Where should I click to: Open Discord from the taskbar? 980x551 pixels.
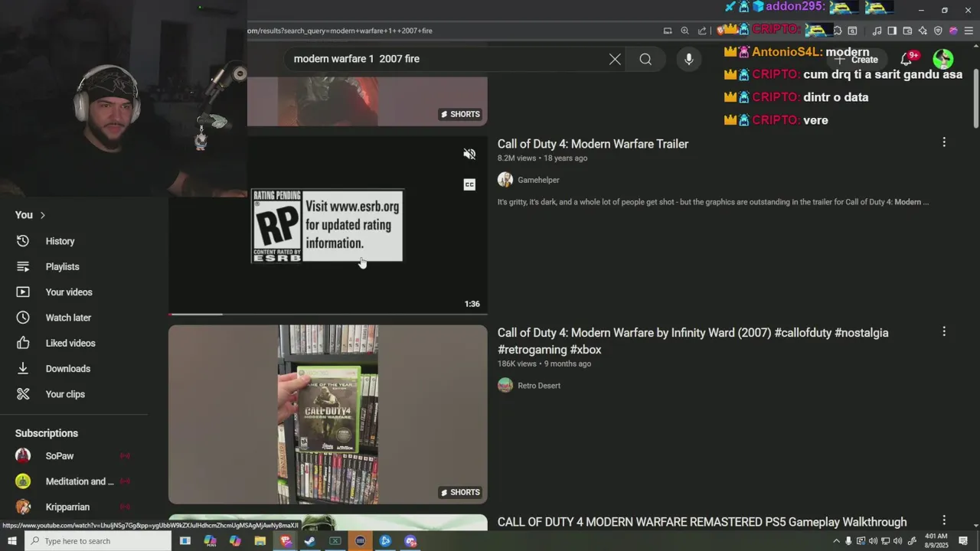[x=410, y=541]
